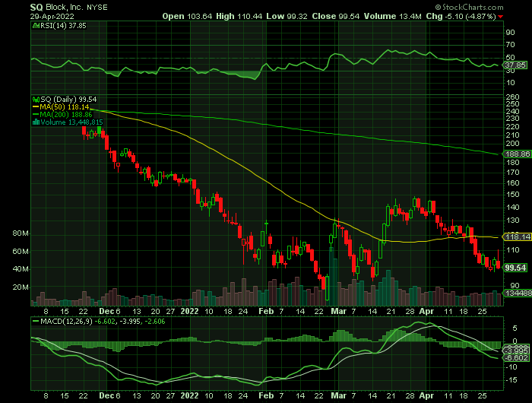Click the 'Block, Inc.' company name

[x=65, y=8]
